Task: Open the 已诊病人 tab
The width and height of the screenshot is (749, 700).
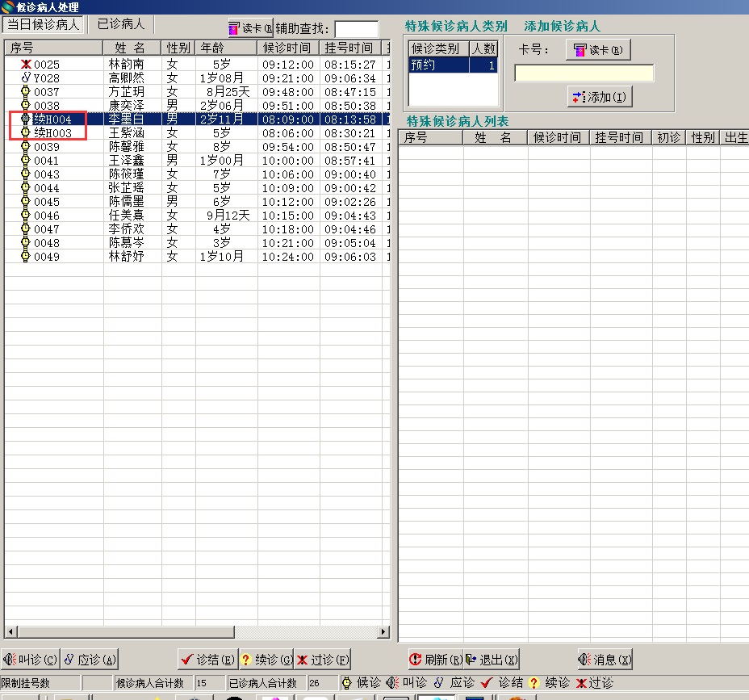Action: 120,24
